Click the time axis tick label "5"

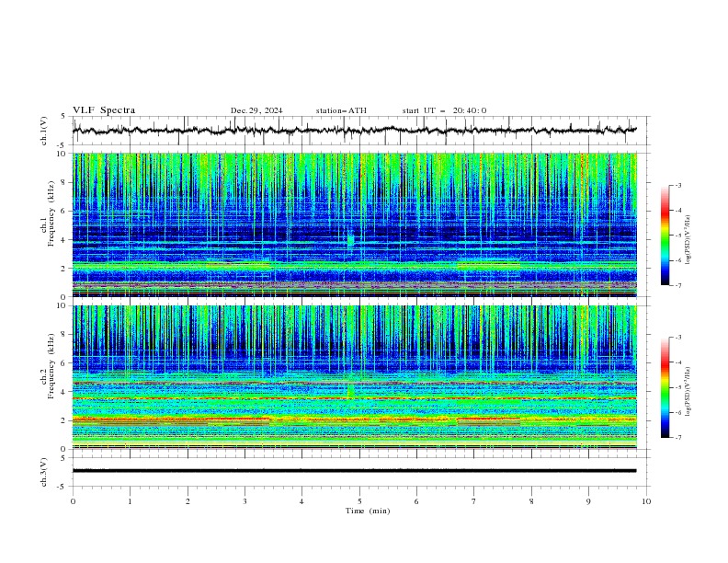coord(359,501)
